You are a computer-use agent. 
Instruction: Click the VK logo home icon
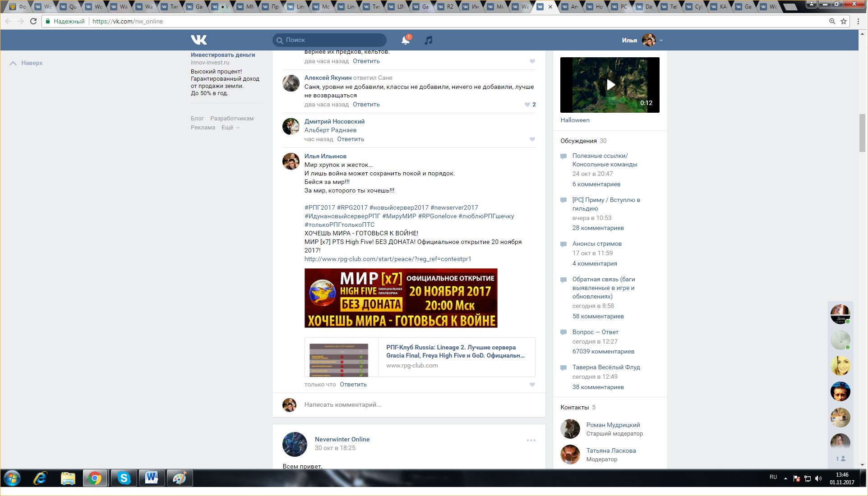[x=199, y=40]
